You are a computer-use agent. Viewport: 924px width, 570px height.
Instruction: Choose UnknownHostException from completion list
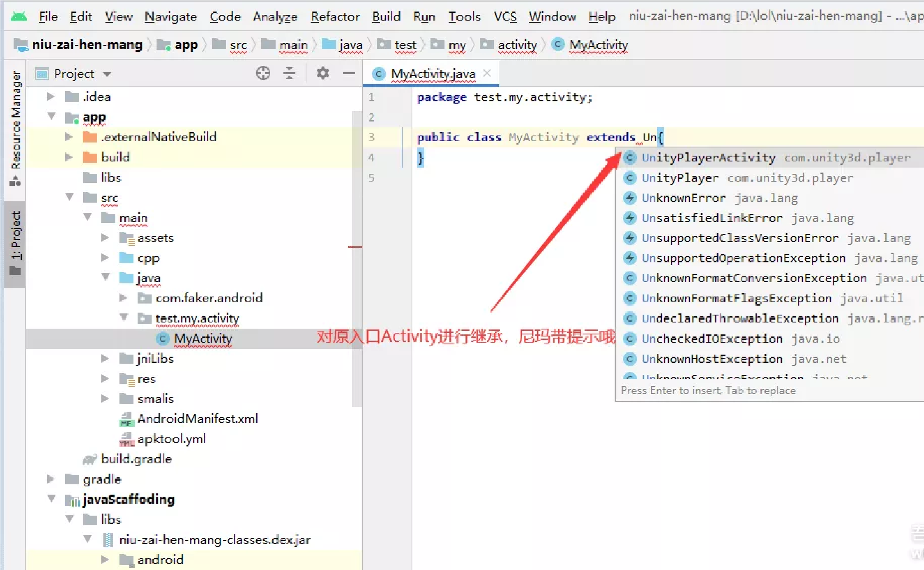711,359
